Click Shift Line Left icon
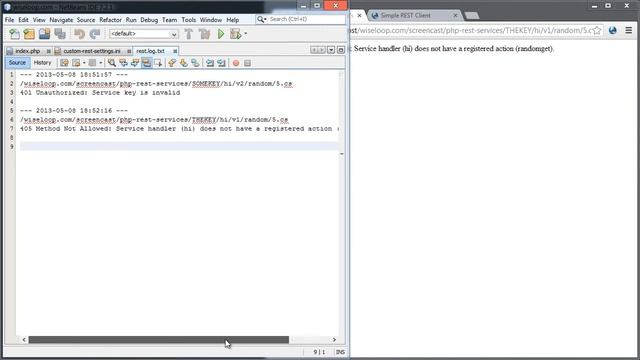 coord(210,63)
